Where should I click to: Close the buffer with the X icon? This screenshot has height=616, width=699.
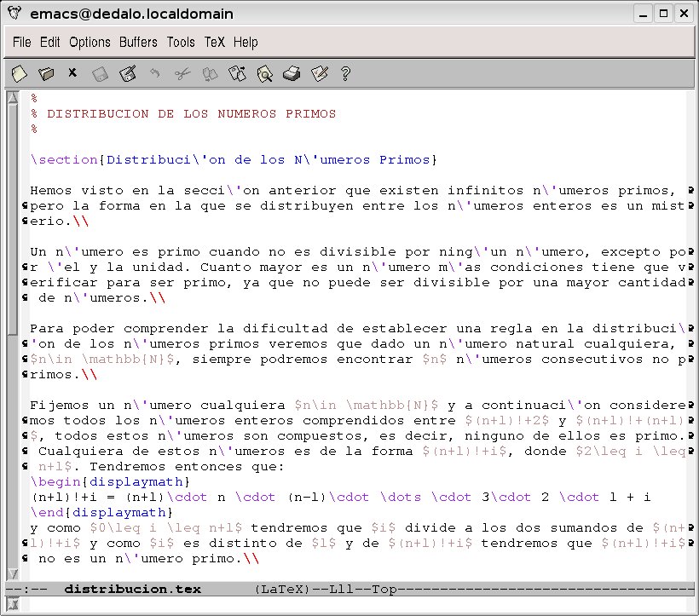point(72,73)
